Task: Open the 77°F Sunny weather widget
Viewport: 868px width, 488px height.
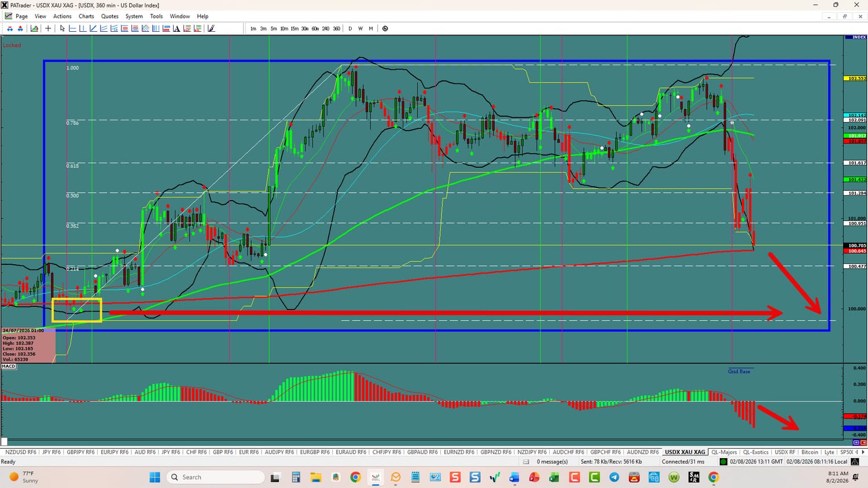Action: [24, 477]
